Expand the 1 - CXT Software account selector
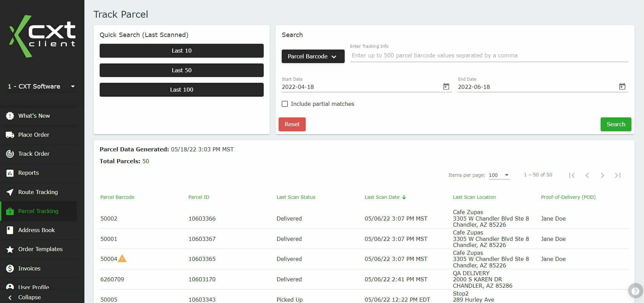The image size is (644, 303). 41,87
